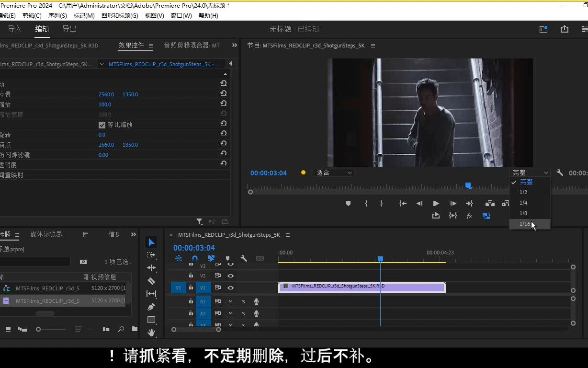
Task: Open filter funnel in Effect Controls
Action: tap(199, 221)
